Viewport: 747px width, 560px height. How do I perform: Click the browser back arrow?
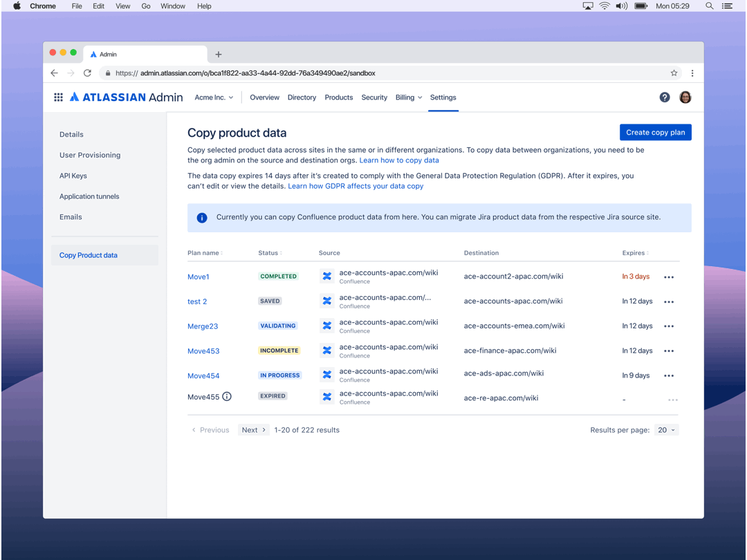pyautogui.click(x=55, y=73)
